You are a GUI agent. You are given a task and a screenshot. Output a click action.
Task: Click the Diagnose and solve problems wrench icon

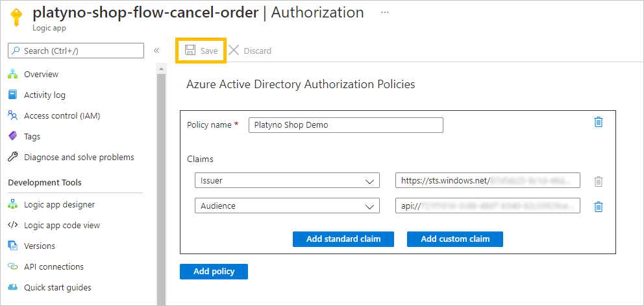[13, 157]
